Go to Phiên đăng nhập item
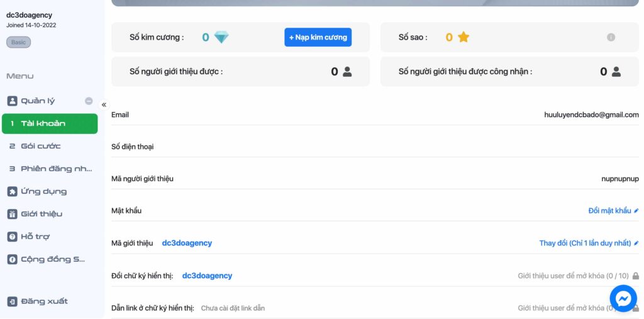 [50, 169]
